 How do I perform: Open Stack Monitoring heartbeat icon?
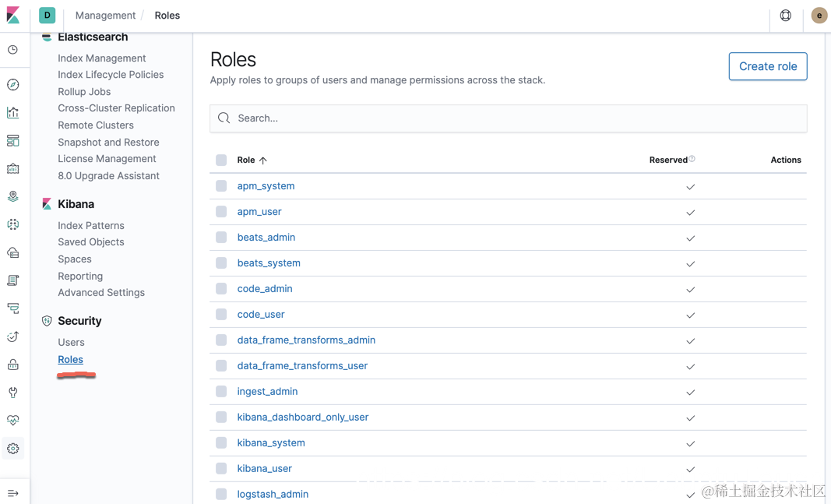(13, 421)
